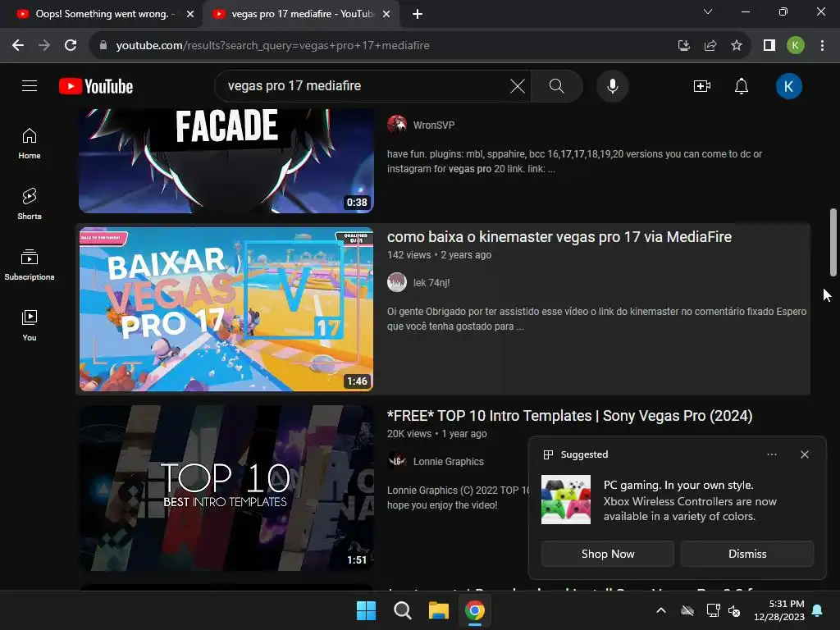Visit the WronSVP channel
The image size is (840, 630).
pyautogui.click(x=433, y=126)
